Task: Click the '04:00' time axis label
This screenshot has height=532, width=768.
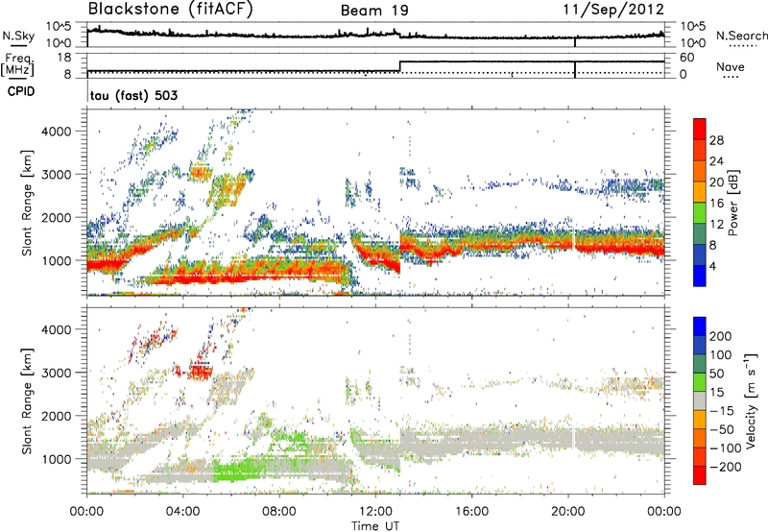Action: click(183, 512)
